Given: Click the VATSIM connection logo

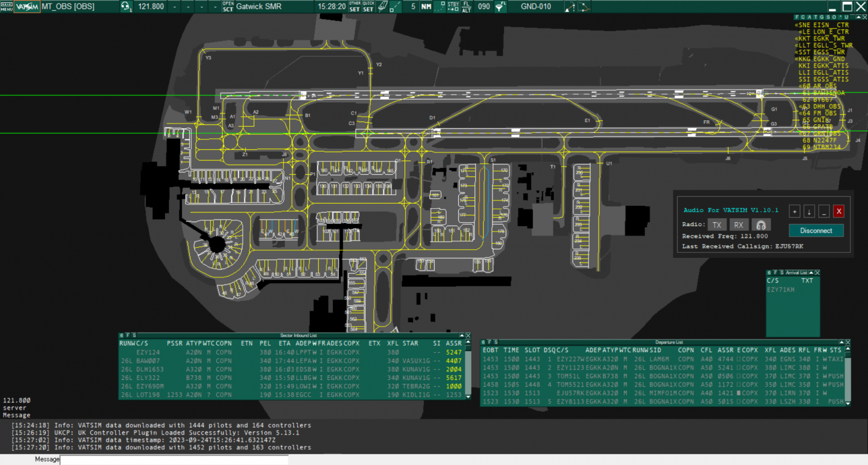Looking at the screenshot, I should (27, 7).
